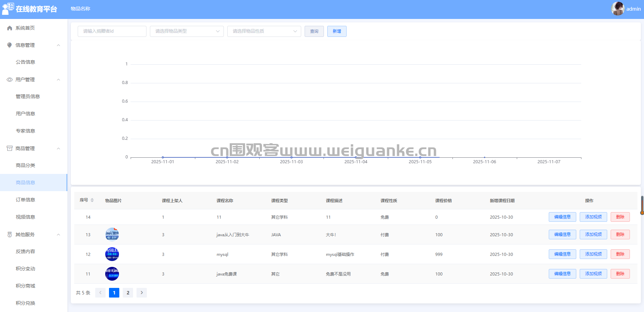The width and height of the screenshot is (644, 312).
Task: Click the 查询 button
Action: pyautogui.click(x=314, y=31)
